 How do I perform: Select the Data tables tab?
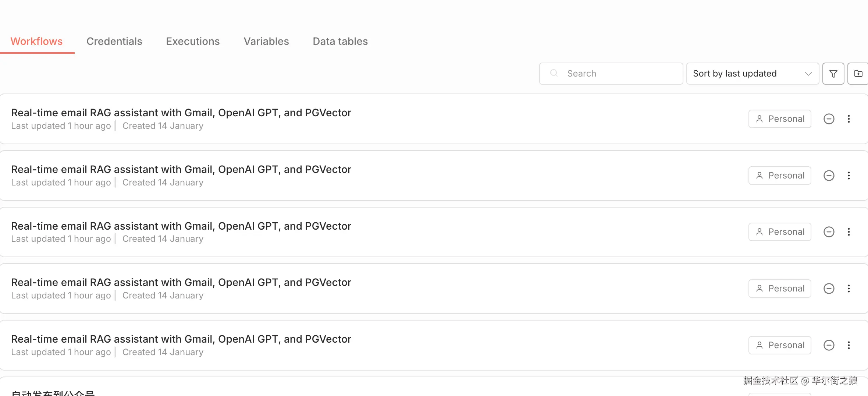340,41
